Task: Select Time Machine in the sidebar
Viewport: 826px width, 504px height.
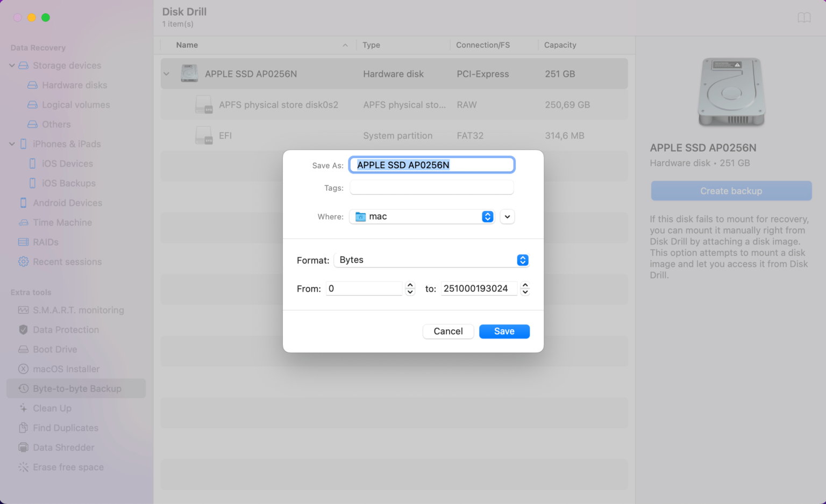Action: [62, 222]
